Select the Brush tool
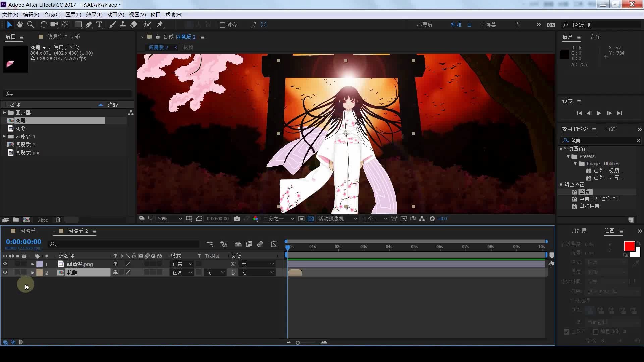This screenshot has height=362, width=644. click(x=112, y=25)
